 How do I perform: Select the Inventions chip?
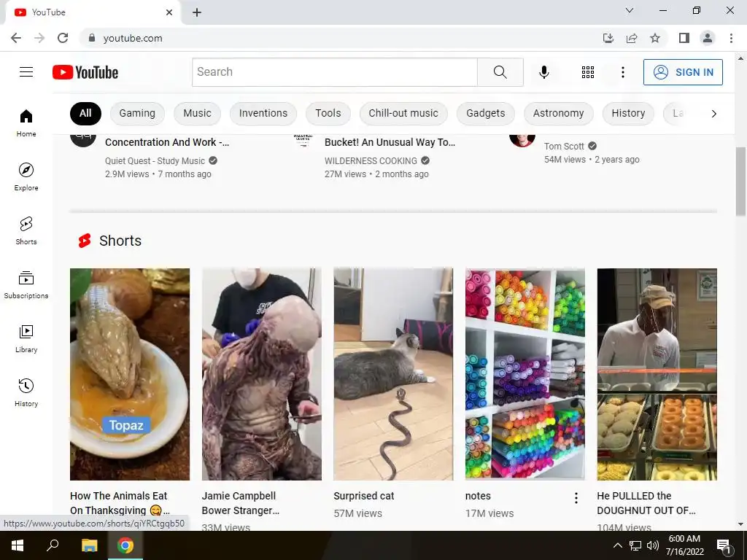(x=263, y=113)
